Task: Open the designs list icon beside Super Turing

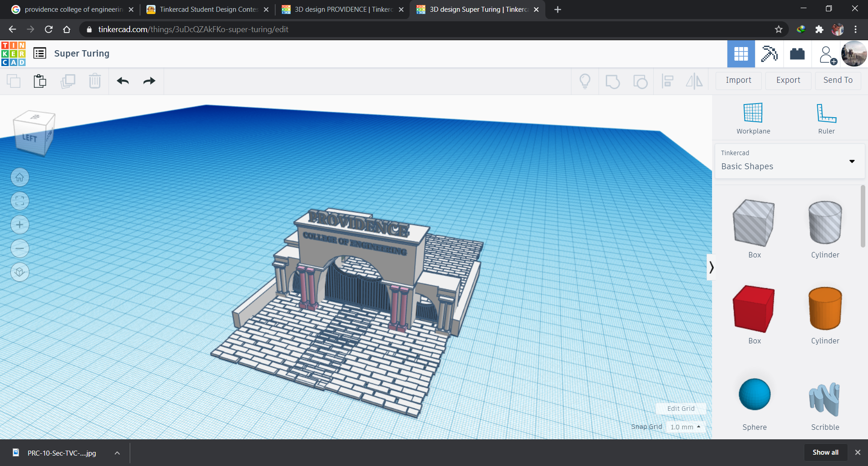Action: (x=40, y=53)
